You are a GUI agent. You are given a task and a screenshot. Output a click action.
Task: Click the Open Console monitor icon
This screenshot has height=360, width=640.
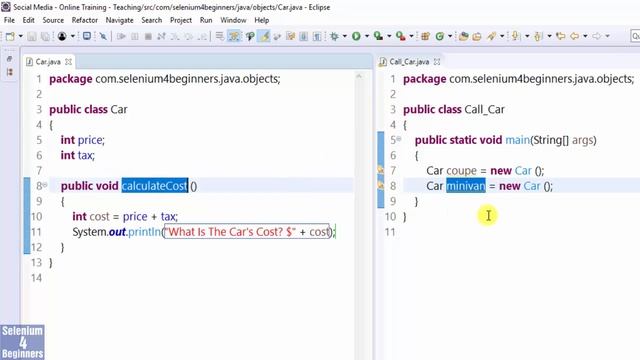[87, 36]
